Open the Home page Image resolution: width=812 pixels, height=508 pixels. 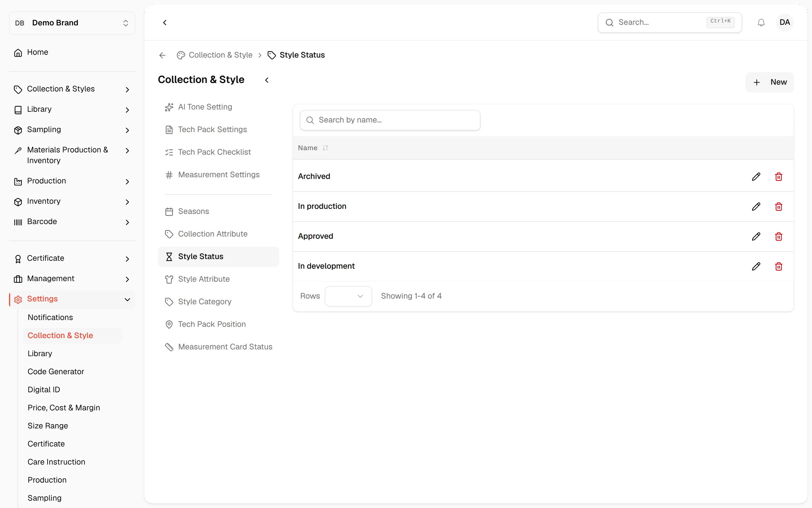point(72,52)
